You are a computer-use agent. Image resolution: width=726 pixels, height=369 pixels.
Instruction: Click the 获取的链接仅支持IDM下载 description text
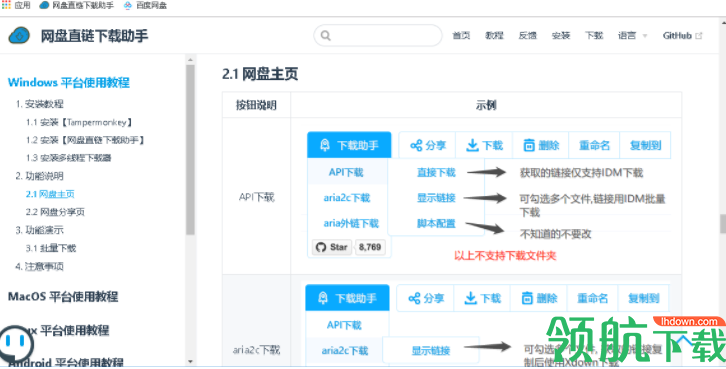581,173
